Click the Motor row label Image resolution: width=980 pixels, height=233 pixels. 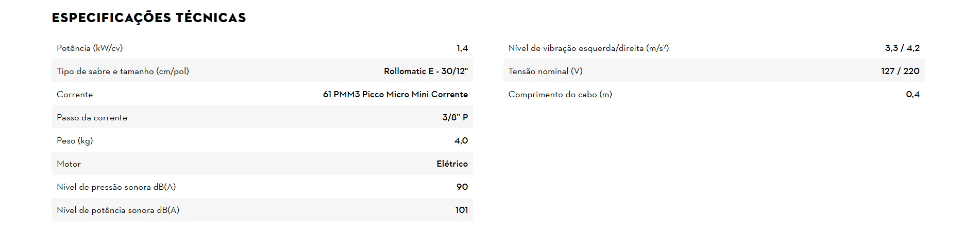click(x=69, y=164)
